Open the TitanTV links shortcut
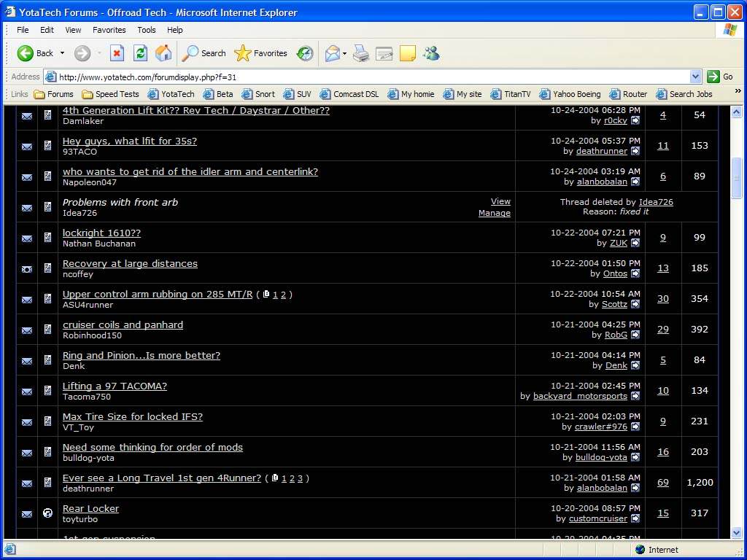This screenshot has width=747, height=560. [x=510, y=94]
